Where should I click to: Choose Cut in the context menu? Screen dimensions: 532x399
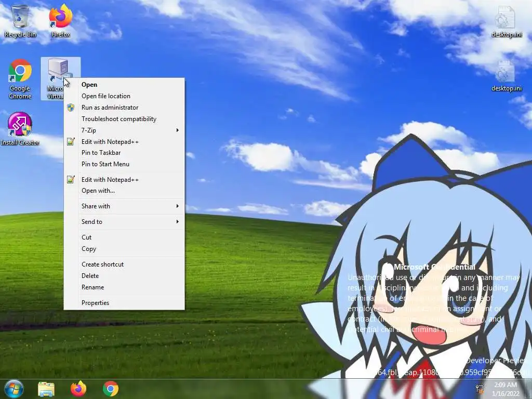[124, 237]
